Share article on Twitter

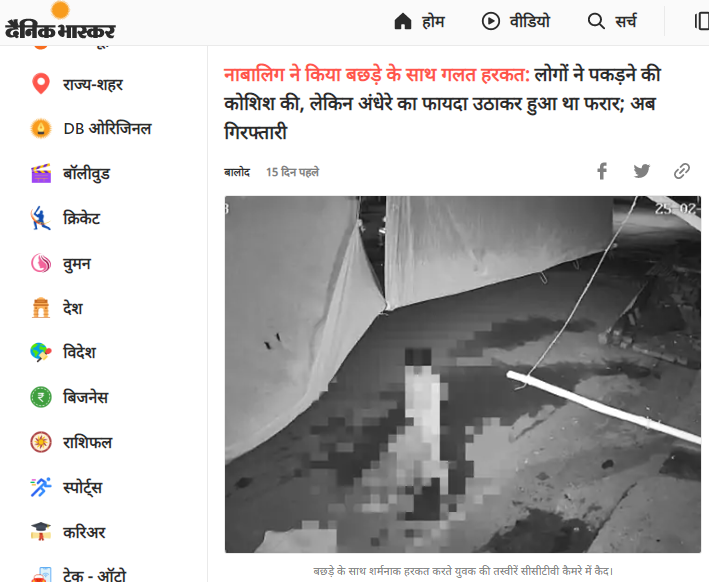(x=642, y=171)
